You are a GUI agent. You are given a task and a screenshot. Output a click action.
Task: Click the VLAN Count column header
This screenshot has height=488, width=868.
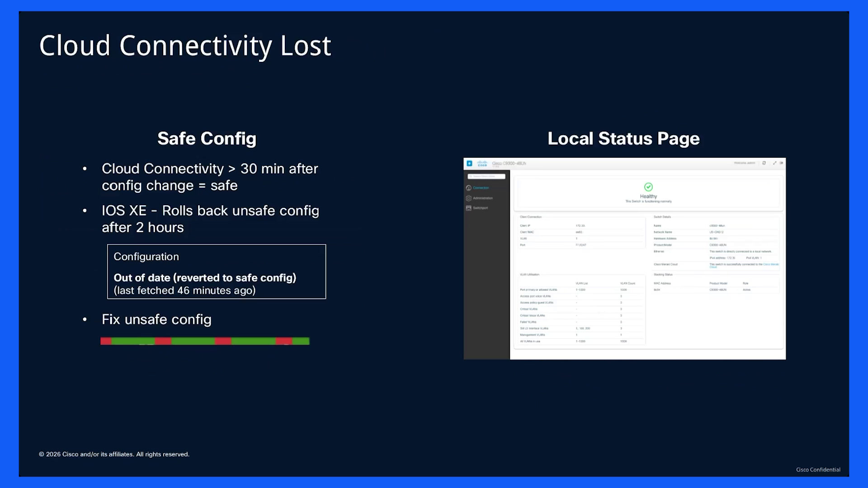pos(627,283)
